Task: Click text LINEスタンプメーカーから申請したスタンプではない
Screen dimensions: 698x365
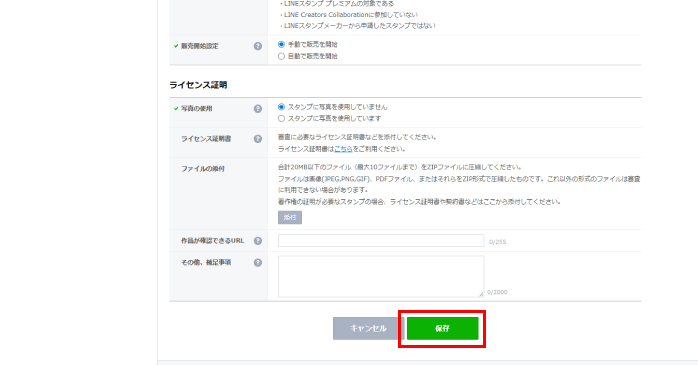Action: pos(359,26)
